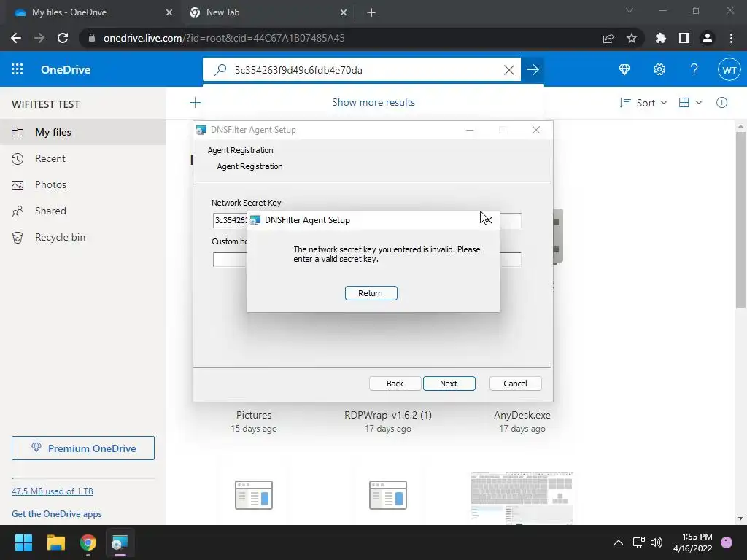Viewport: 747px width, 560px height.
Task: Open a new browser tab with plus
Action: 371,12
